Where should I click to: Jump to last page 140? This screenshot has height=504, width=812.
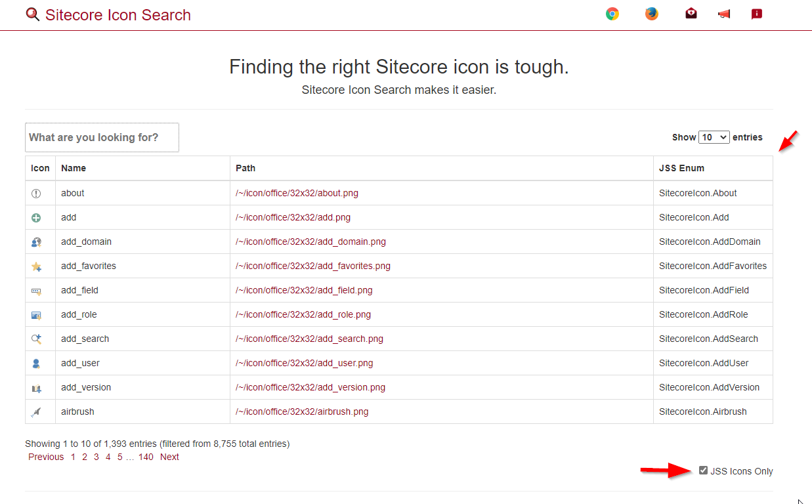(x=146, y=457)
